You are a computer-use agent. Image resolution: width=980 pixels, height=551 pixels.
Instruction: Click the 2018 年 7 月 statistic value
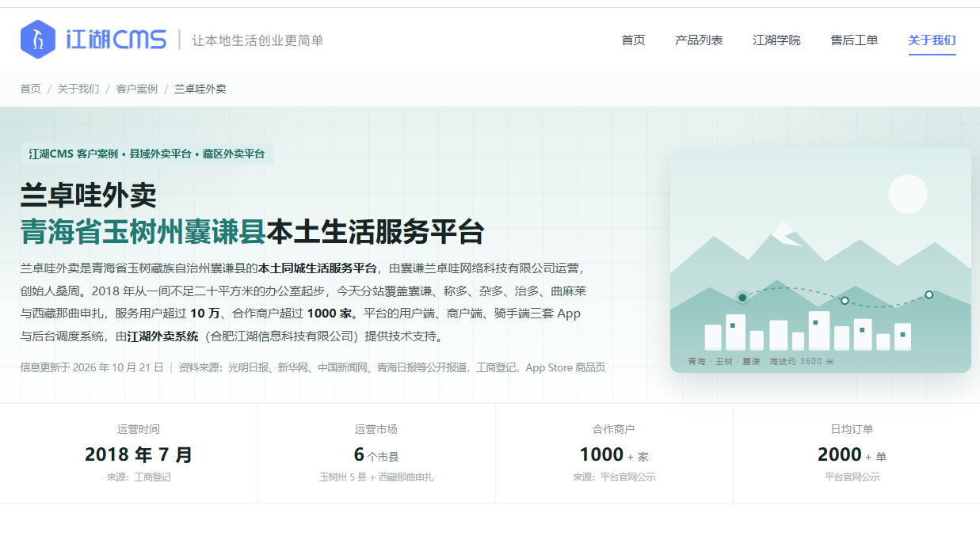pyautogui.click(x=139, y=454)
